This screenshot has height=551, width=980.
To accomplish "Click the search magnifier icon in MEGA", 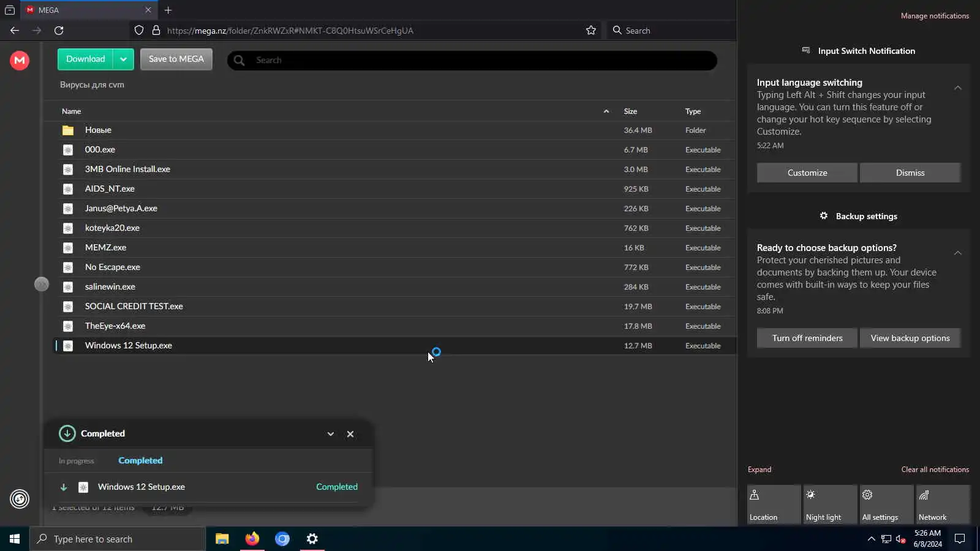I will coord(239,60).
